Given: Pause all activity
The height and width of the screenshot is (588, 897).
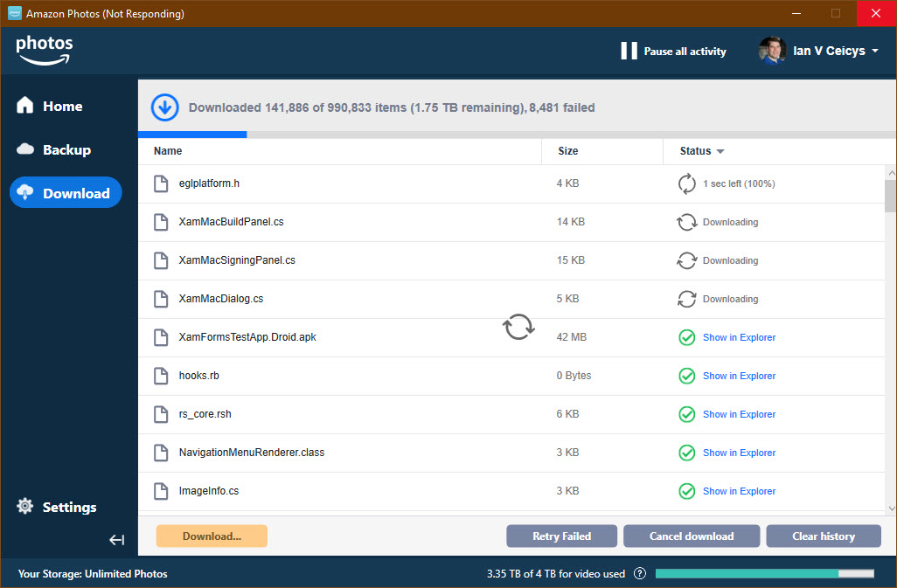Looking at the screenshot, I should click(x=673, y=52).
